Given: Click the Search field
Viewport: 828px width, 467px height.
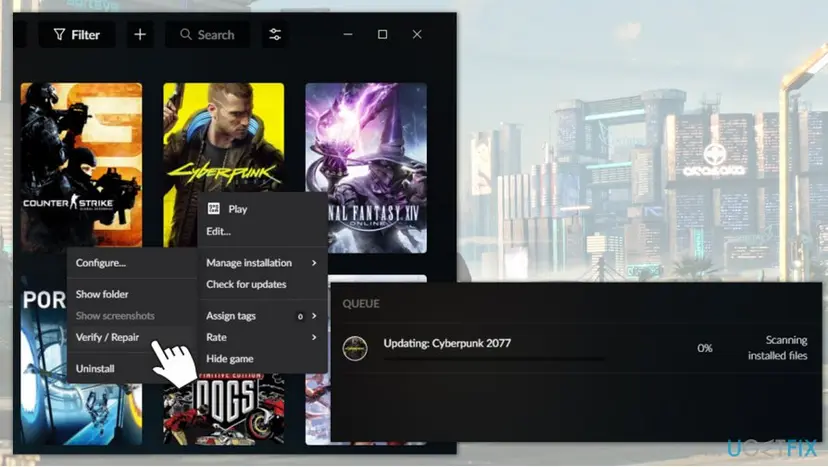Looking at the screenshot, I should (x=208, y=35).
